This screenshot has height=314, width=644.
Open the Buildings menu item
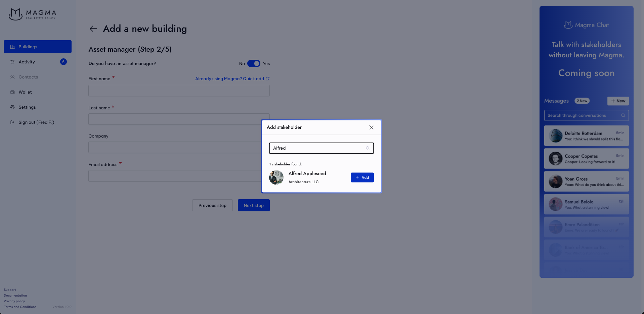click(38, 47)
